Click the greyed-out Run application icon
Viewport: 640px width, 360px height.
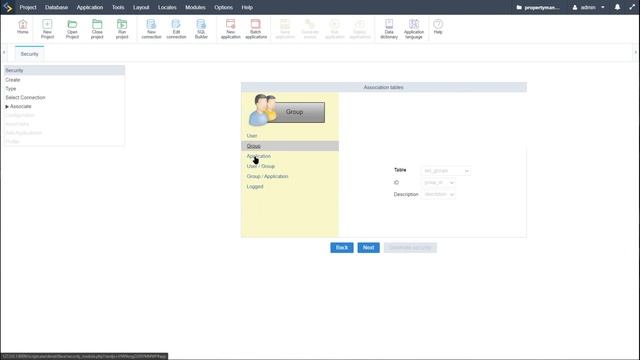point(335,29)
